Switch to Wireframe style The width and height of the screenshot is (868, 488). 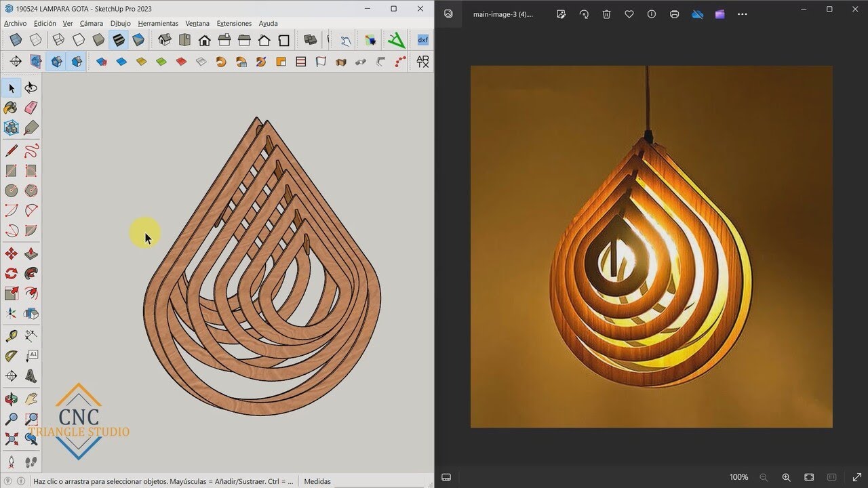59,40
